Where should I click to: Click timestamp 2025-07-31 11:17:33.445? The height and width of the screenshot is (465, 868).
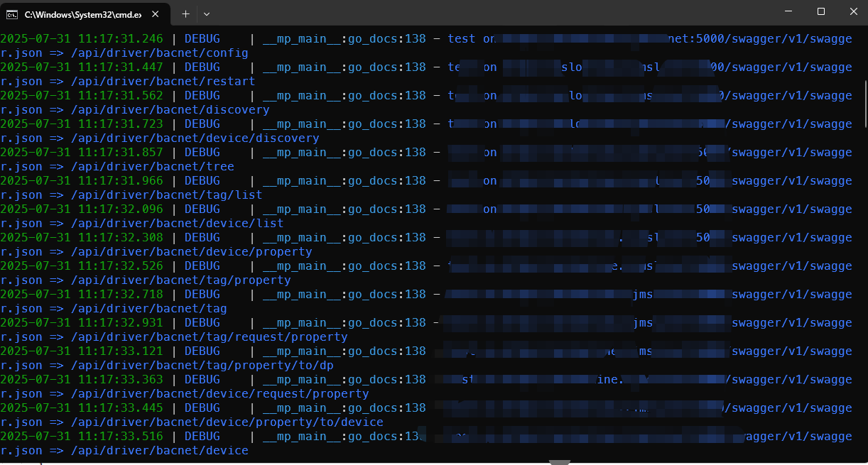(82, 408)
